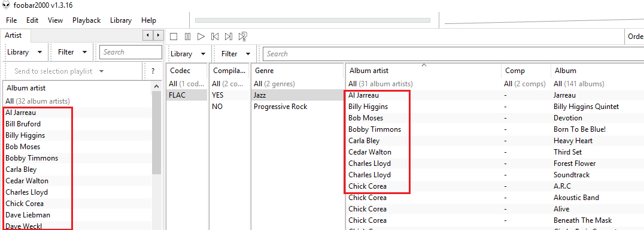Click the Compilation column header
The image size is (644, 230).
(x=230, y=71)
